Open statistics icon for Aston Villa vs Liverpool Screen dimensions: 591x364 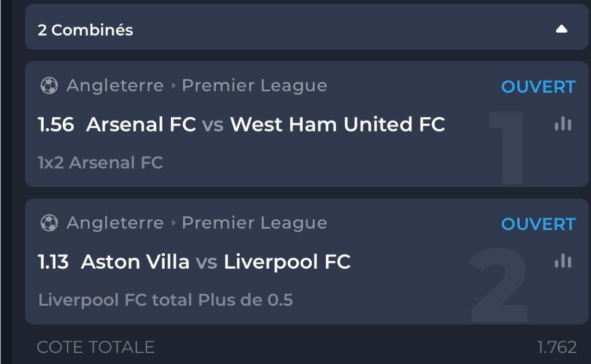[x=563, y=261]
